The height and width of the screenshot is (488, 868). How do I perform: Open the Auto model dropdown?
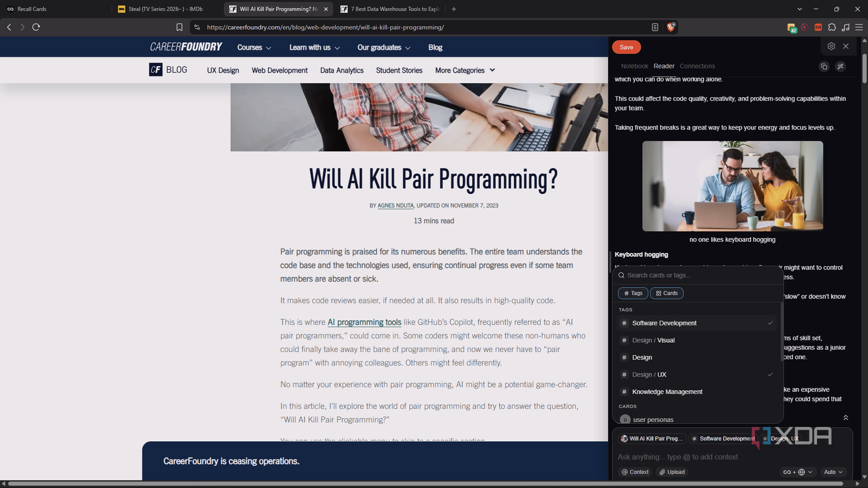pos(833,472)
